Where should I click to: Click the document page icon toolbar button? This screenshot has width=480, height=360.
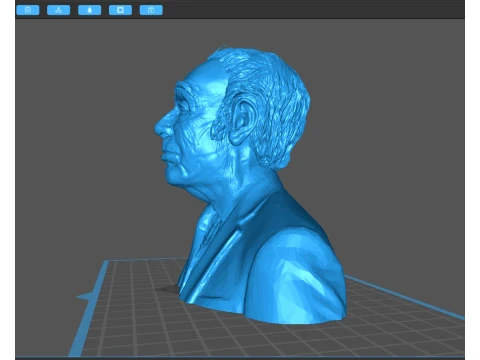click(28, 10)
